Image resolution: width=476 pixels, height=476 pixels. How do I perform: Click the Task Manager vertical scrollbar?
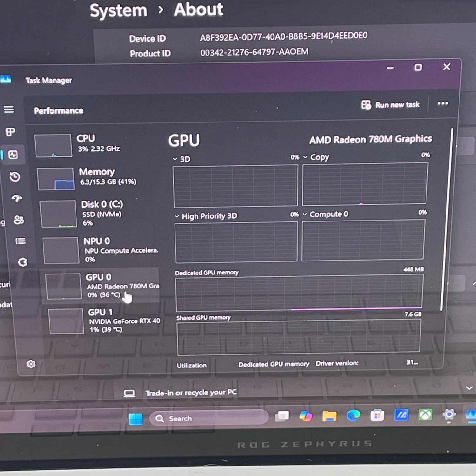446,219
